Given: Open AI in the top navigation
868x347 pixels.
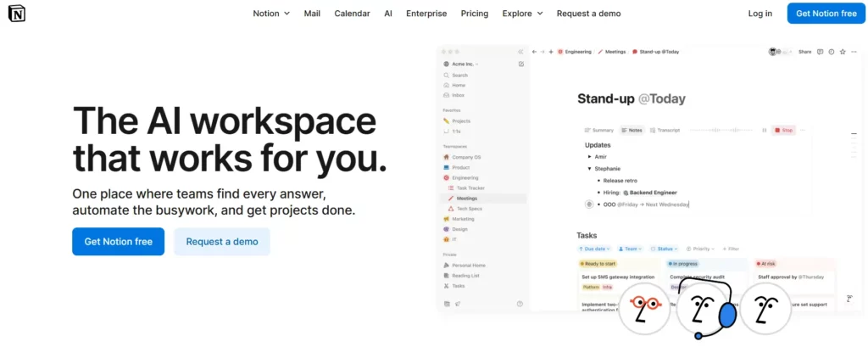Looking at the screenshot, I should coord(388,14).
